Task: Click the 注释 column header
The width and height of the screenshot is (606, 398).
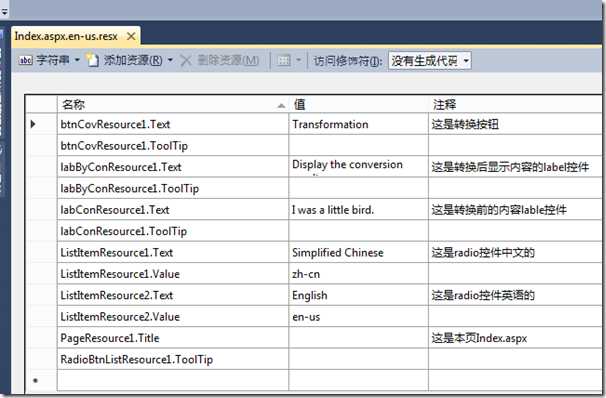Action: 515,104
